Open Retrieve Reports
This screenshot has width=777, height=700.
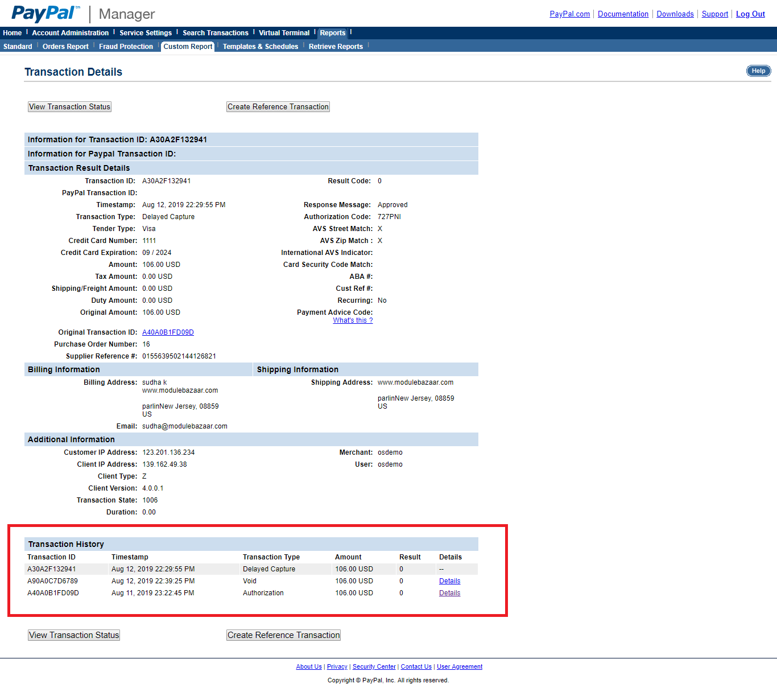(x=336, y=47)
